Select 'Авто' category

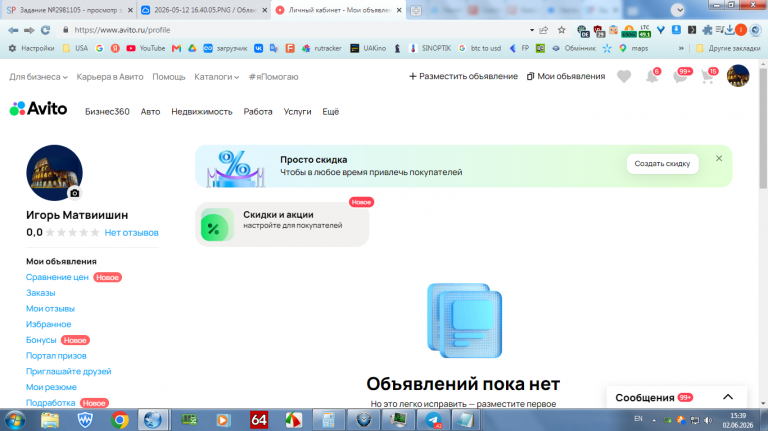click(x=150, y=112)
